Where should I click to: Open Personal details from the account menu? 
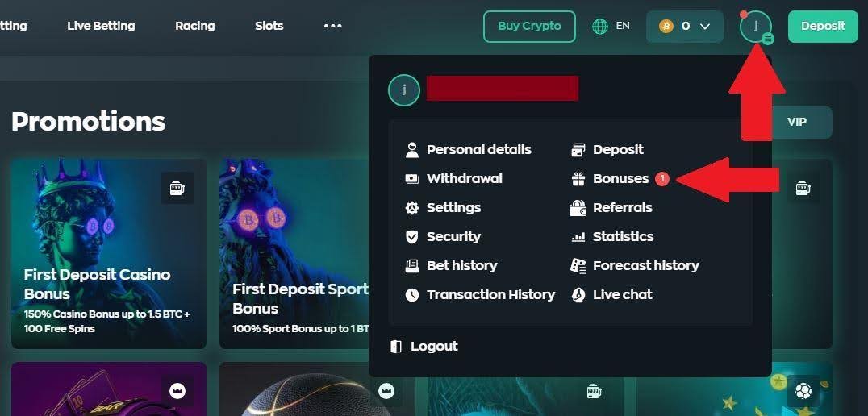468,150
